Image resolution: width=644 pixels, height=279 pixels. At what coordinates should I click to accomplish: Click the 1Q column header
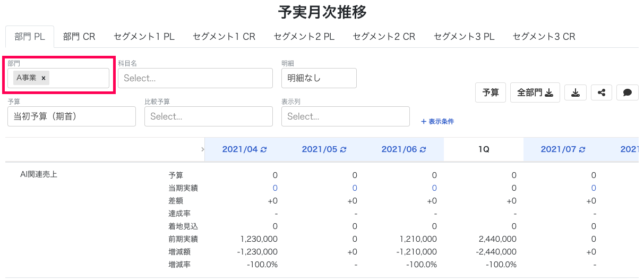tap(484, 150)
